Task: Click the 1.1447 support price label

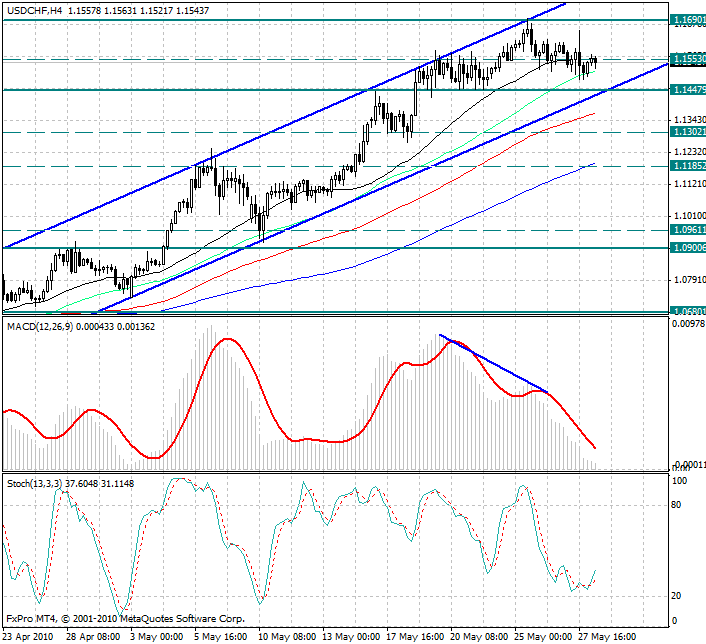Action: [688, 90]
